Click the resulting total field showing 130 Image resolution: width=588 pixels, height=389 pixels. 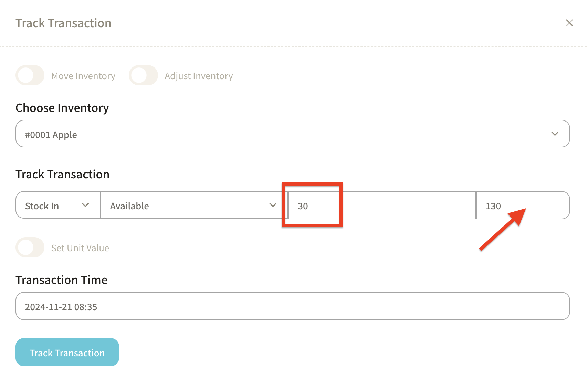point(522,206)
